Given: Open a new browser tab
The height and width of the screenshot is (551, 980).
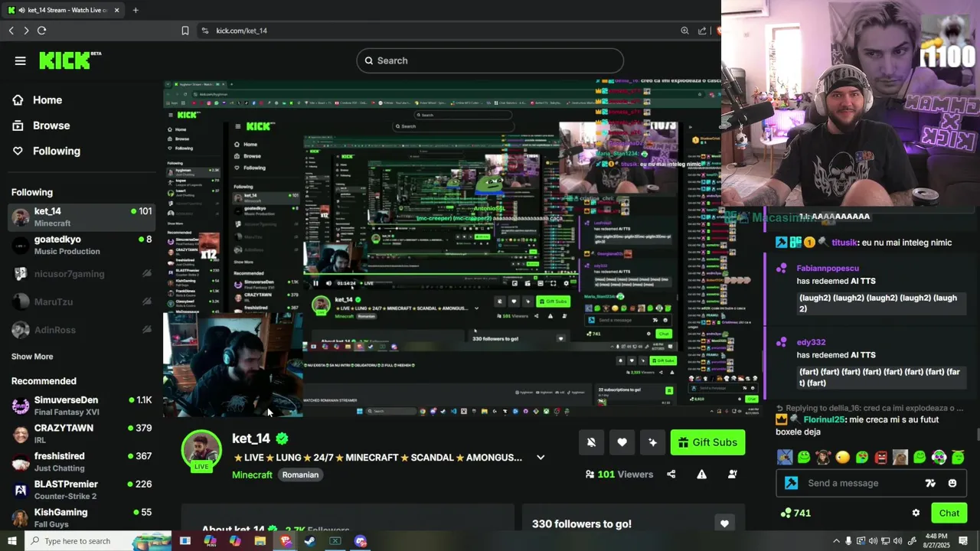Looking at the screenshot, I should tap(136, 10).
